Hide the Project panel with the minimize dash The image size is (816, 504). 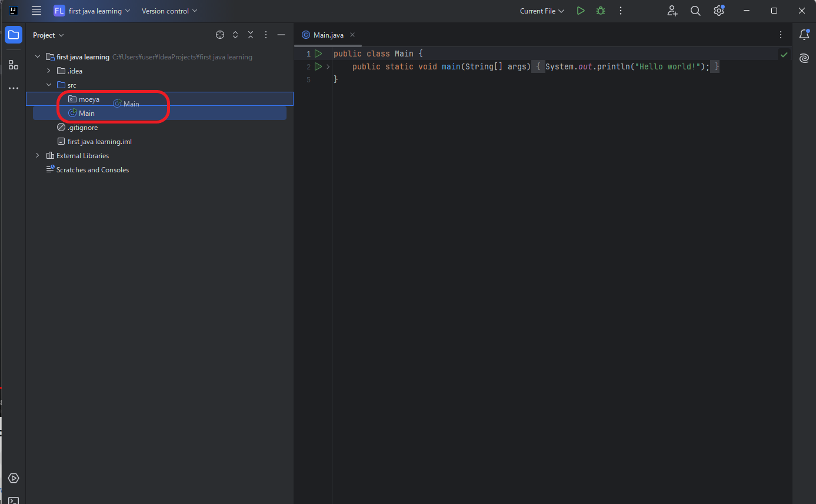pyautogui.click(x=281, y=35)
